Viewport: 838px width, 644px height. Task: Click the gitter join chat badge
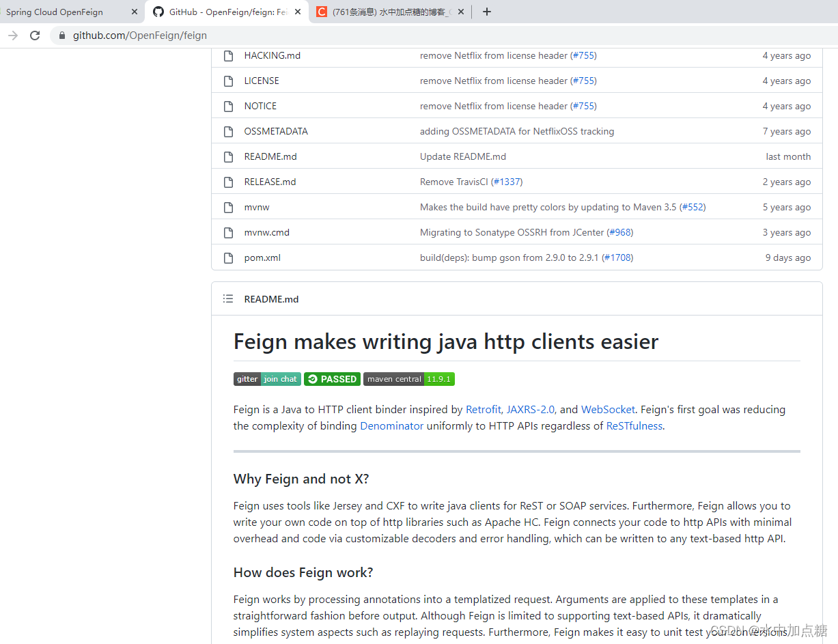[x=267, y=379]
